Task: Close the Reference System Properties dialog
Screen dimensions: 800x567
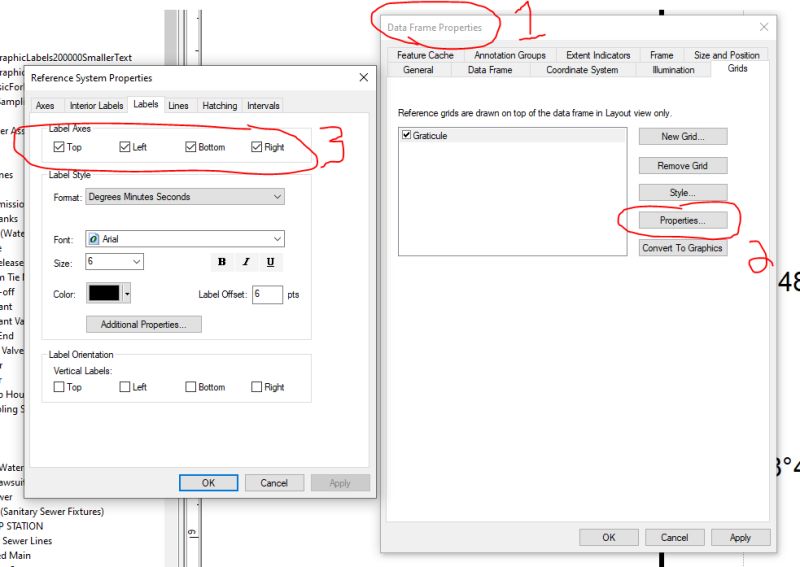Action: tap(364, 78)
